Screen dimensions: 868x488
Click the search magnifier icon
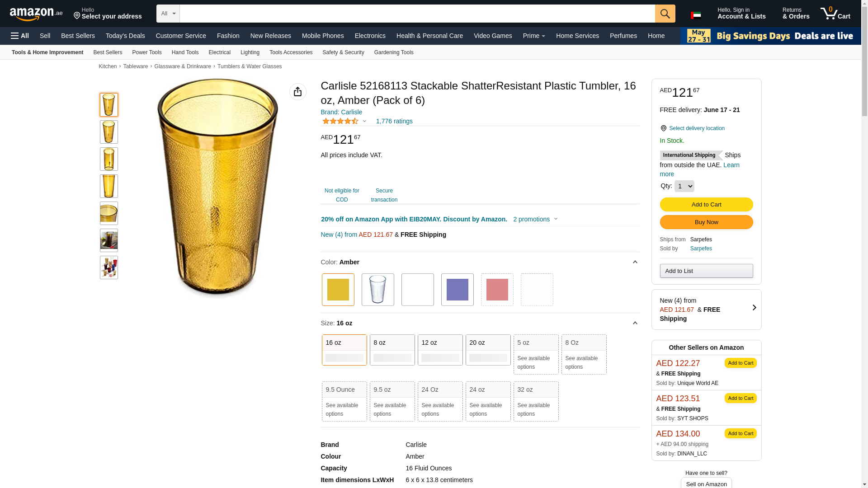(665, 14)
